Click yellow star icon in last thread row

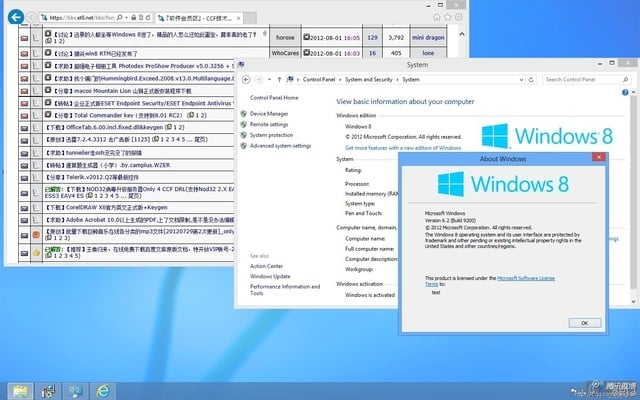coord(36,253)
